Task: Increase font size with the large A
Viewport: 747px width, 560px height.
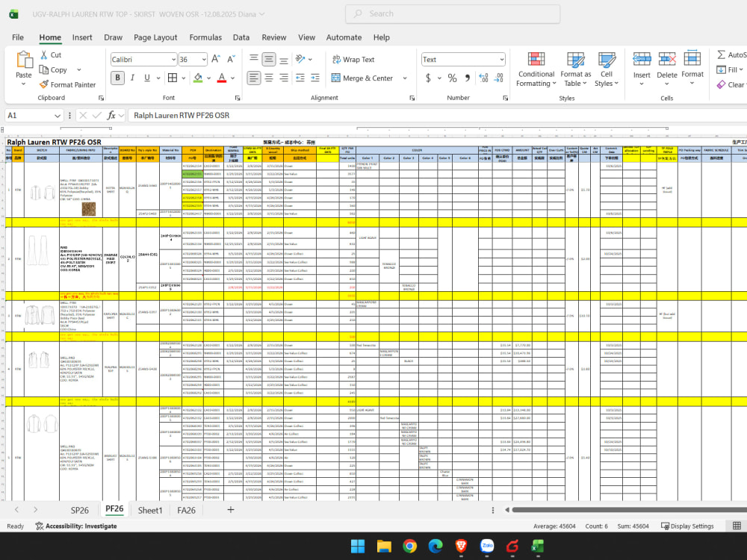Action: tap(216, 59)
